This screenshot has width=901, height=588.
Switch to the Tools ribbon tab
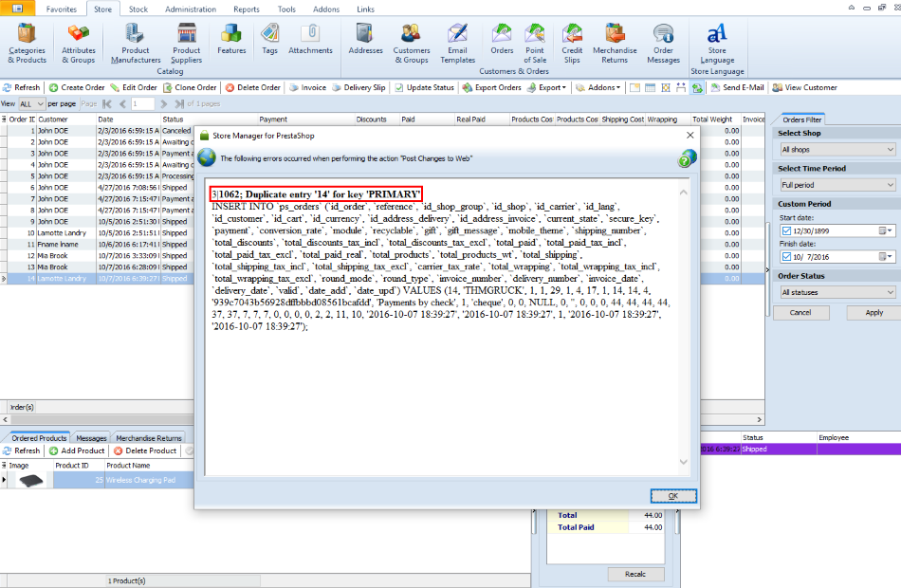pos(286,9)
